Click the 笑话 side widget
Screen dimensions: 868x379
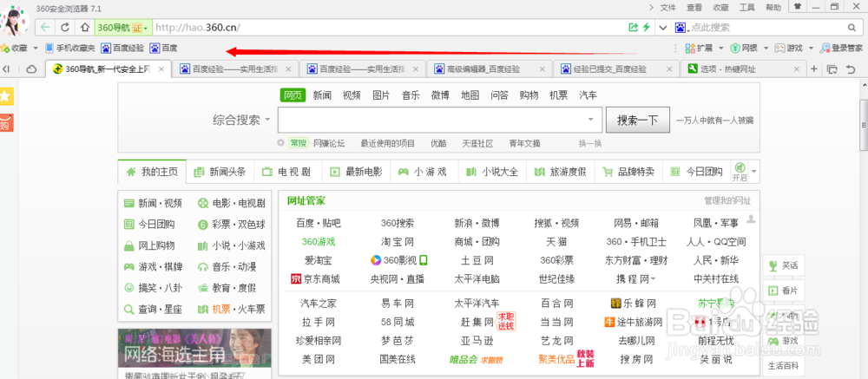784,265
